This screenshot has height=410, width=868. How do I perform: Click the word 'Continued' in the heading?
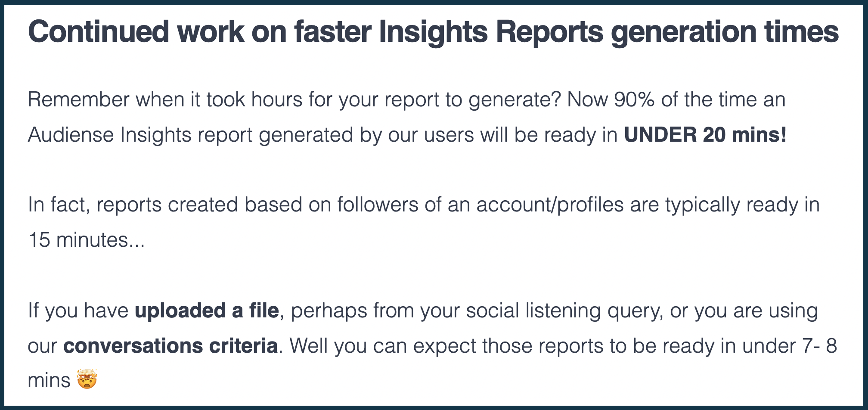click(x=99, y=32)
